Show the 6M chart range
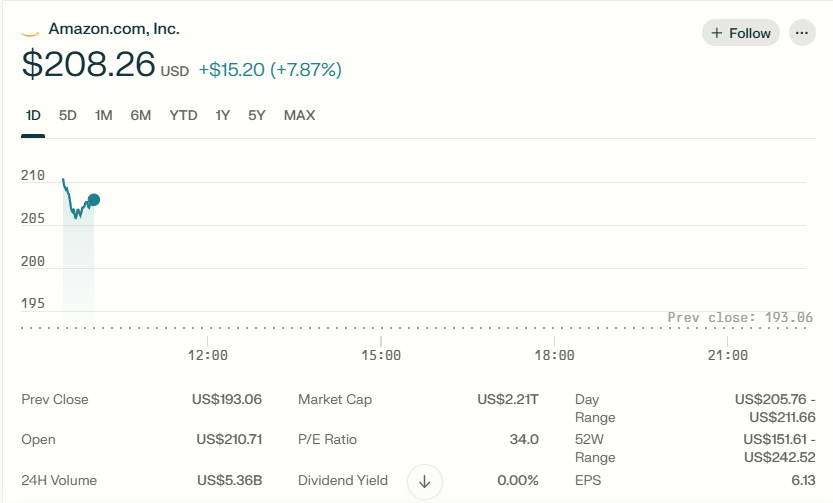833x503 pixels. [141, 115]
